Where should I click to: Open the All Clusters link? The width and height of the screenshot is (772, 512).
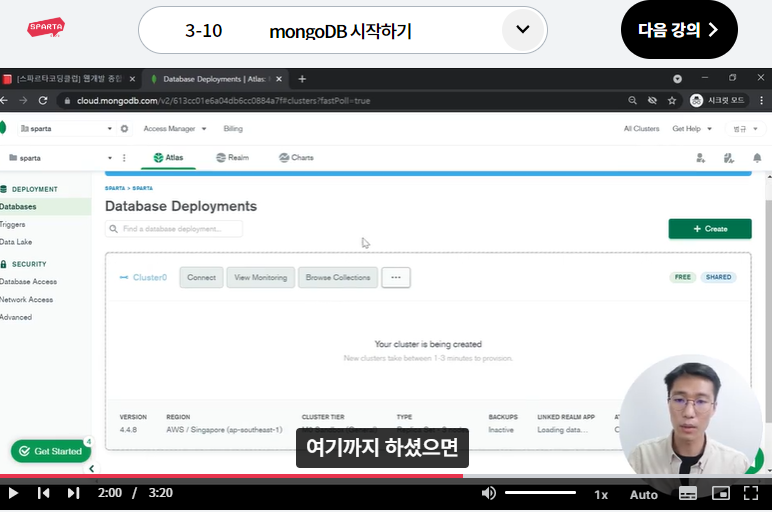tap(641, 128)
